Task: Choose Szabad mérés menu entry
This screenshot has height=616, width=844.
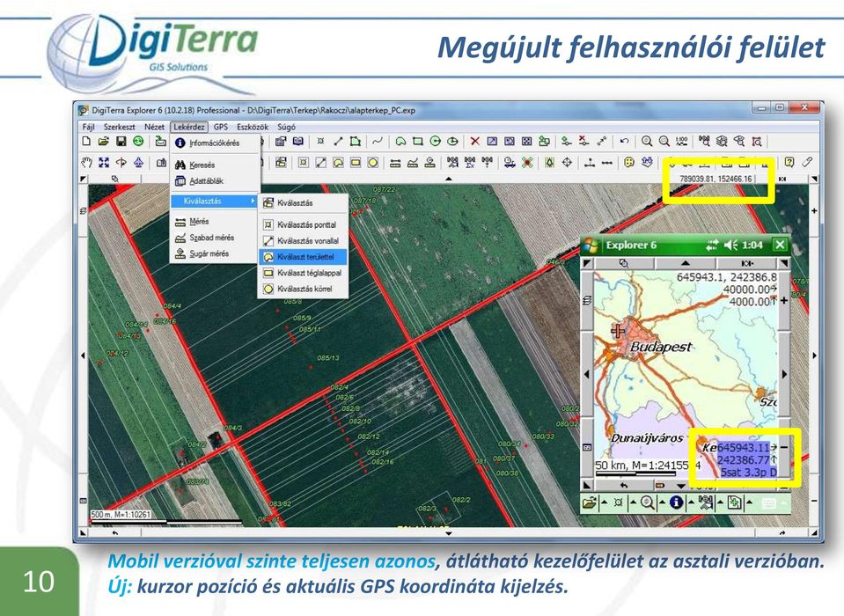Action: (x=215, y=238)
